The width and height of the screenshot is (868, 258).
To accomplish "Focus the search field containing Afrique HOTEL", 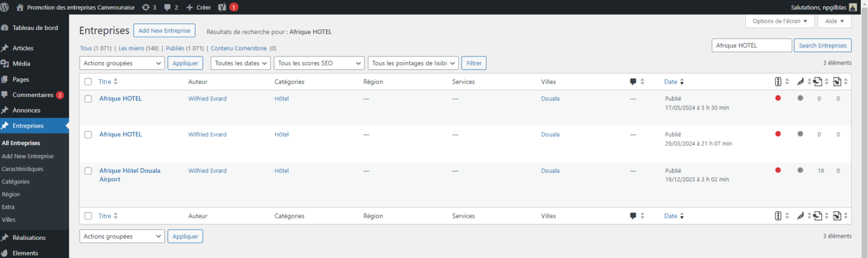I will coord(752,46).
